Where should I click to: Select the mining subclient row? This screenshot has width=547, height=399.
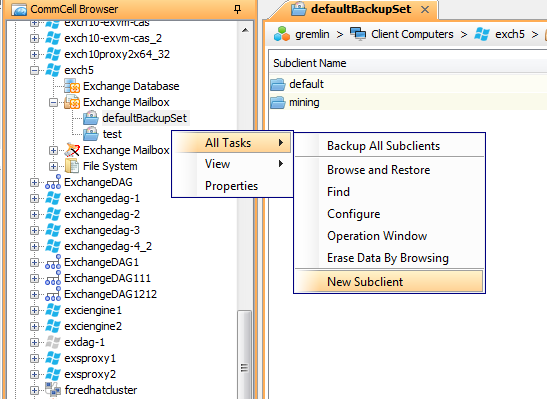pos(408,103)
